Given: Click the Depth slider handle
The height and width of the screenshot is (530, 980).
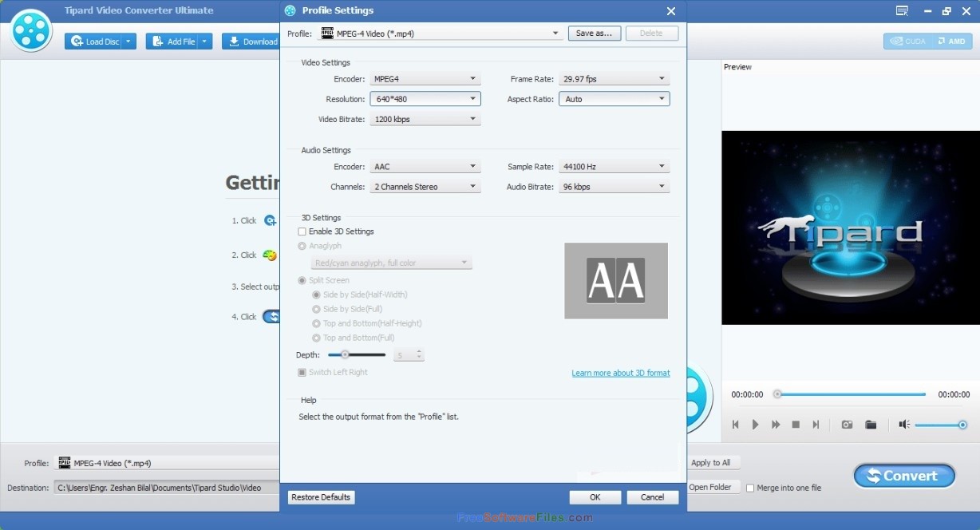Looking at the screenshot, I should point(345,354).
